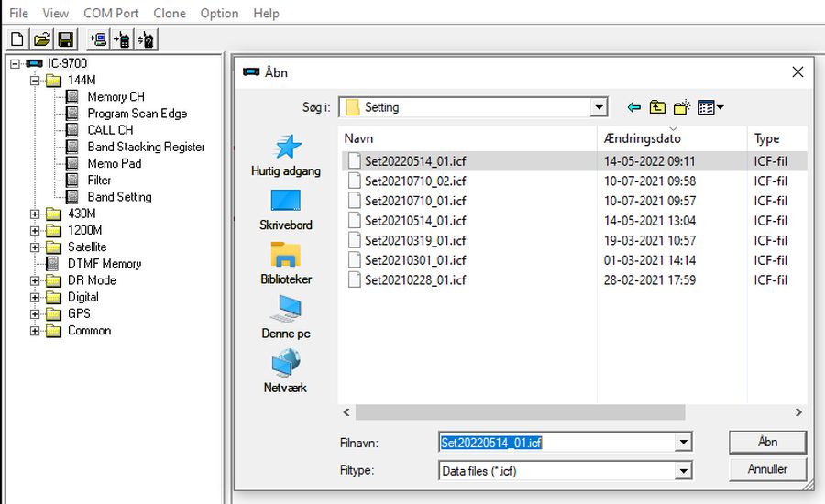Click the Clone Write to transceiver icon

point(123,40)
